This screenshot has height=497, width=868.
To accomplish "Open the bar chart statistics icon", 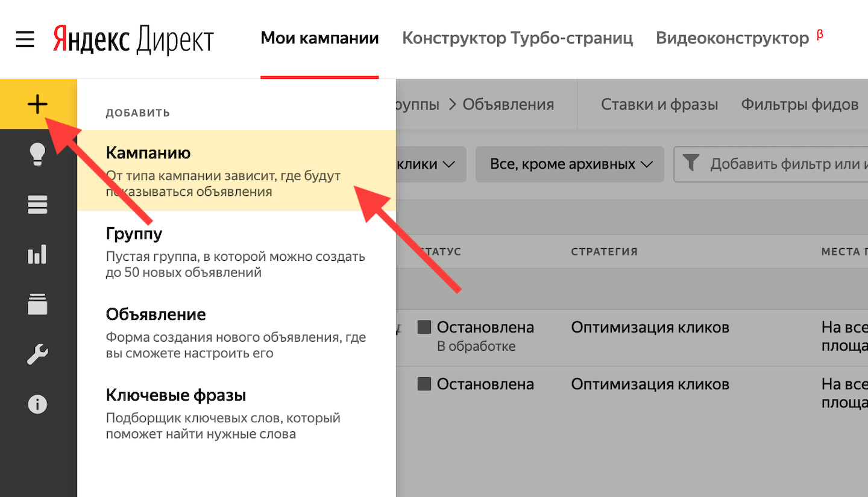I will coord(37,255).
